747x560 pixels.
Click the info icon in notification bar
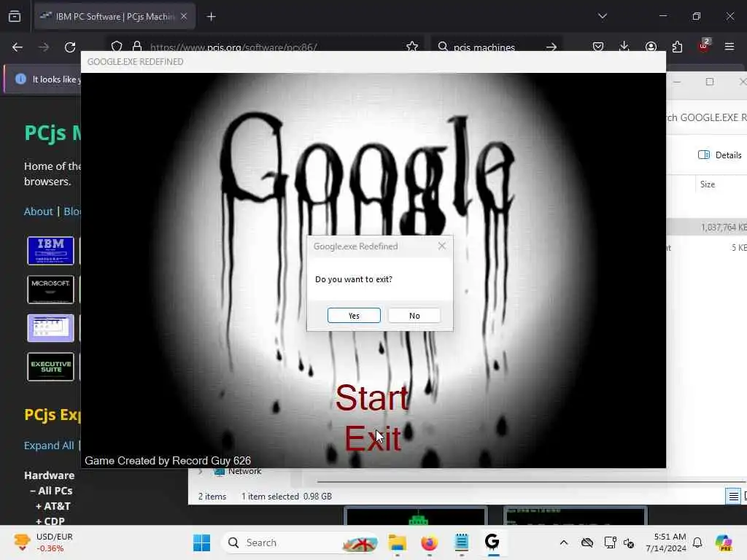pyautogui.click(x=20, y=79)
